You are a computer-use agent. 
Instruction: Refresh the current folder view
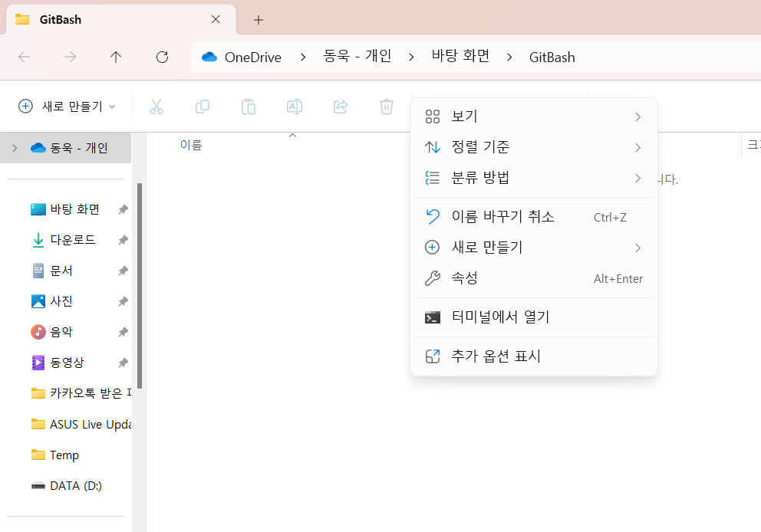[x=162, y=57]
